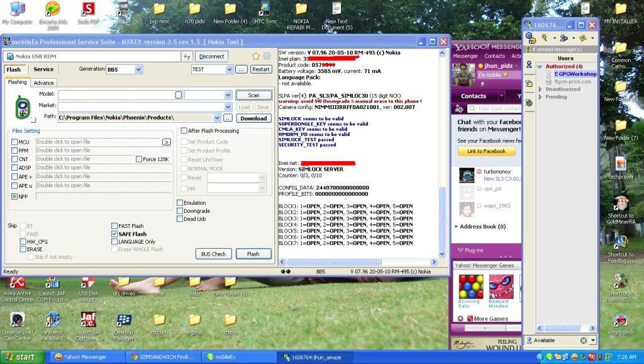The width and height of the screenshot is (644, 364).
Task: Uncheck the SAFE Flash checkbox
Action: tap(114, 234)
